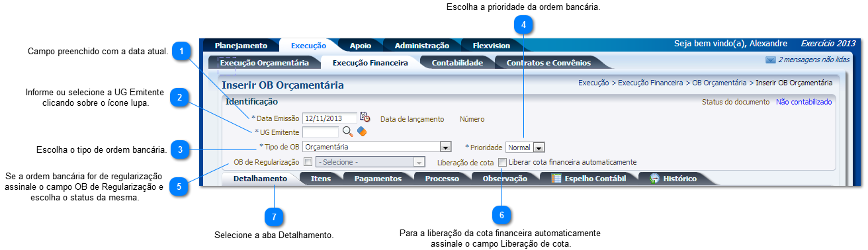Select the Detalhamento tab
Viewport: 868px width, 250px height.
(260, 179)
